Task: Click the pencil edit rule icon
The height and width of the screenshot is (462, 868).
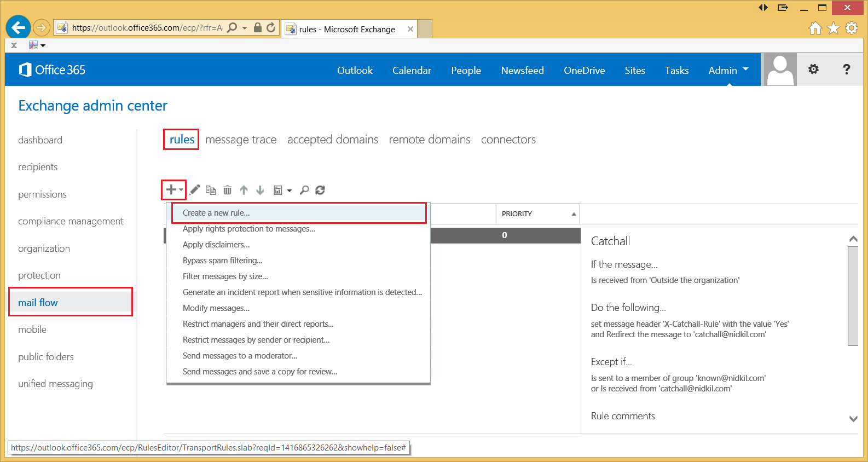Action: click(x=195, y=190)
